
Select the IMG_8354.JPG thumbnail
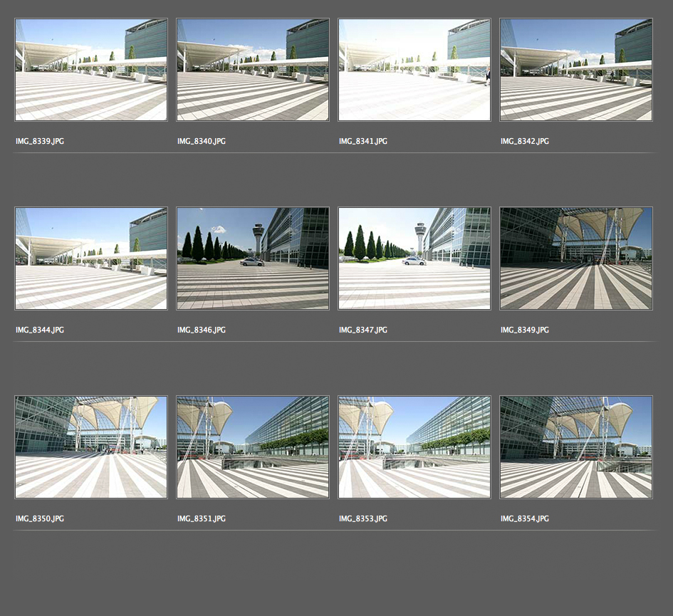click(x=576, y=447)
